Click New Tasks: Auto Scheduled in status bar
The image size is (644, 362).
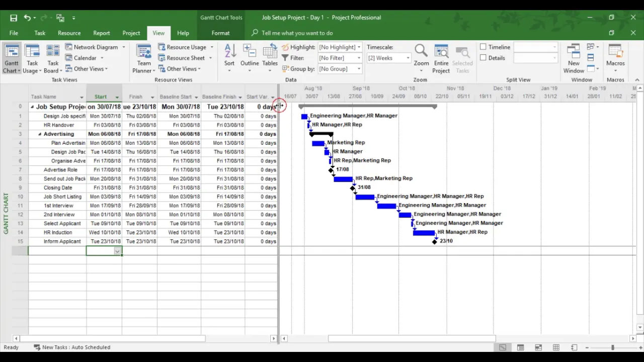[72, 347]
